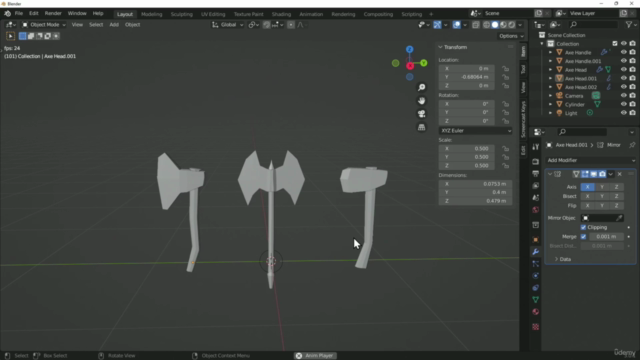Open the Texture properties checker tab icon

pos(536,327)
